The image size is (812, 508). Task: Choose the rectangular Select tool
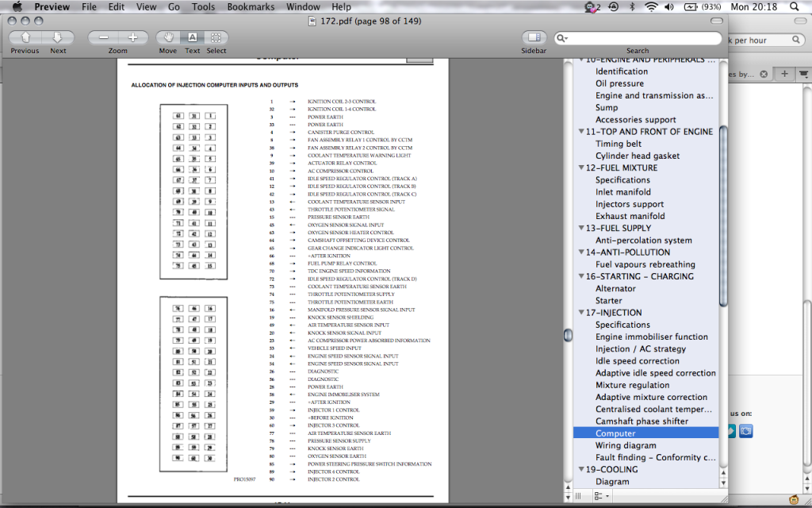pyautogui.click(x=216, y=37)
